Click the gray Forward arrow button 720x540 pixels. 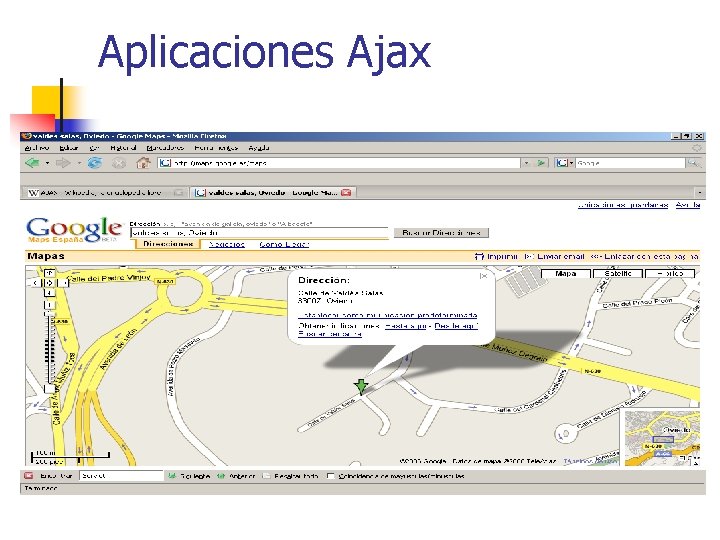[x=63, y=163]
